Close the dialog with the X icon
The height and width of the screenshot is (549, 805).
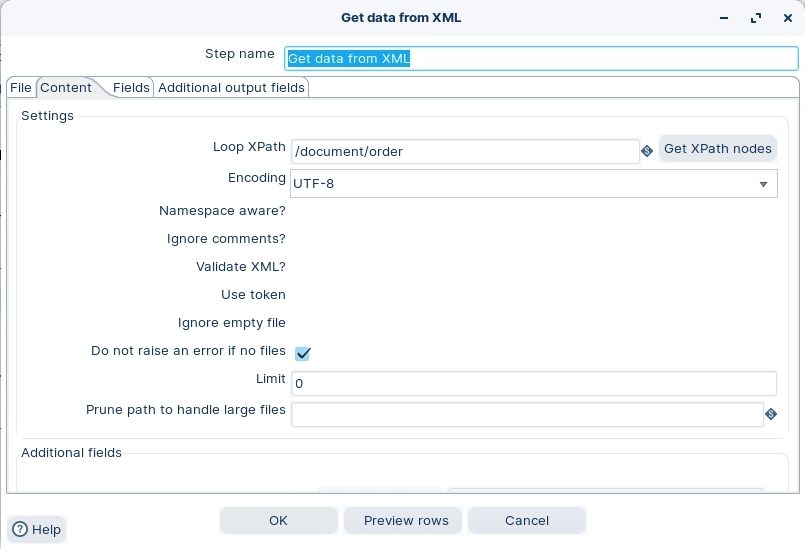(x=787, y=18)
